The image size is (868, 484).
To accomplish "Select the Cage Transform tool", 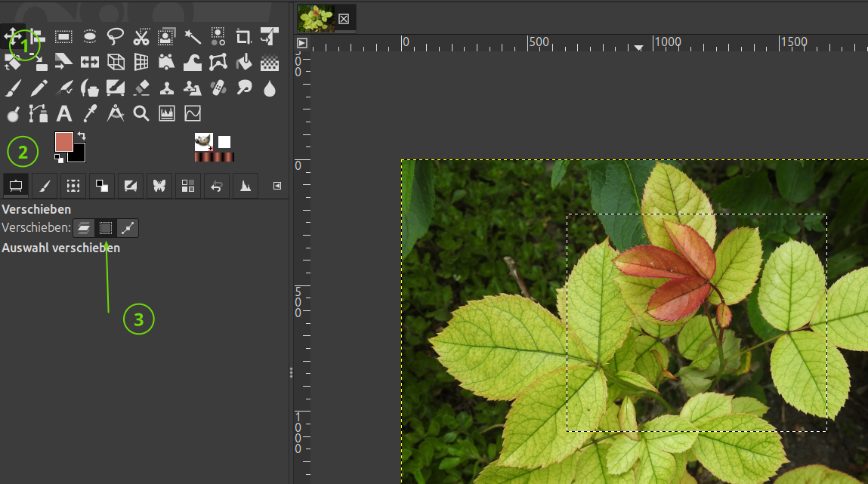I will [x=218, y=63].
